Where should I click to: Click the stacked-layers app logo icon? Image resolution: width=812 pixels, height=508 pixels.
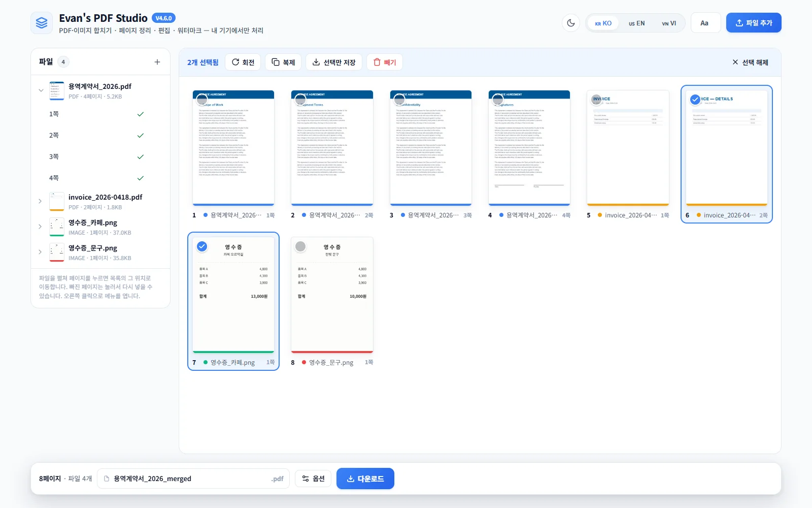coord(42,23)
